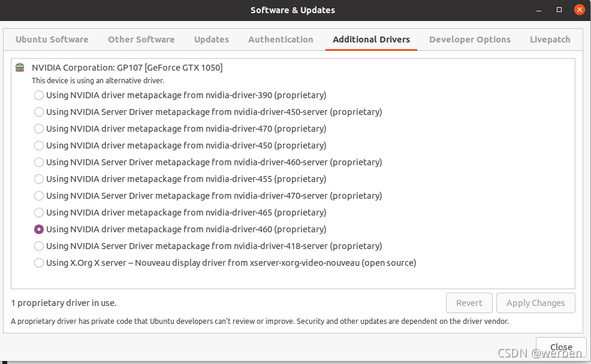Image resolution: width=591 pixels, height=364 pixels.
Task: Click the '1 proprietary driver in use.' status text
Action: 64,303
